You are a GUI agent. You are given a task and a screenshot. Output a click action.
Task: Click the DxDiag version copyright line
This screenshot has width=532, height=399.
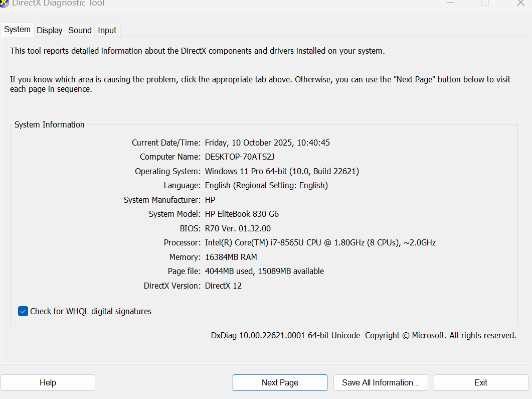[x=363, y=335]
